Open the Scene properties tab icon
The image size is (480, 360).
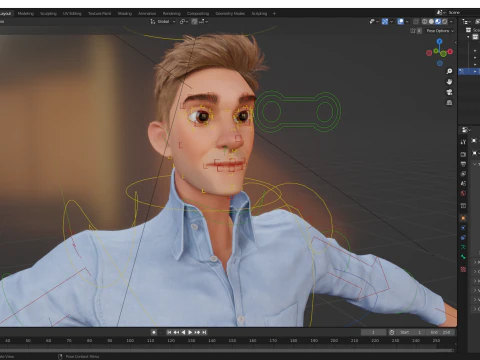click(x=463, y=183)
